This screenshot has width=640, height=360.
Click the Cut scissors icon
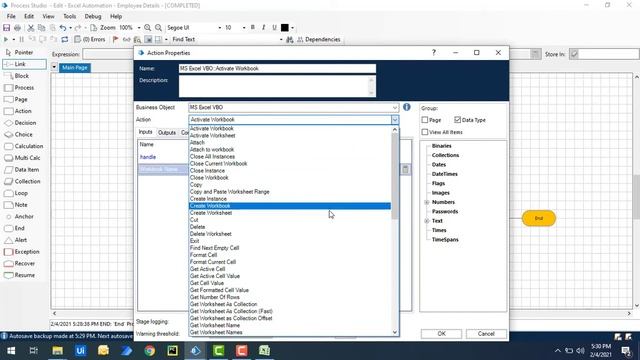pos(31,28)
